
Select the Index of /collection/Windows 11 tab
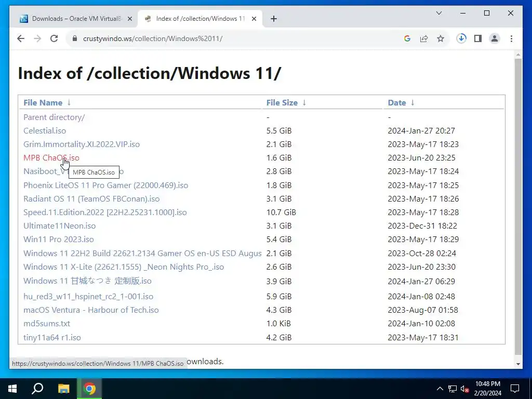[x=200, y=19]
